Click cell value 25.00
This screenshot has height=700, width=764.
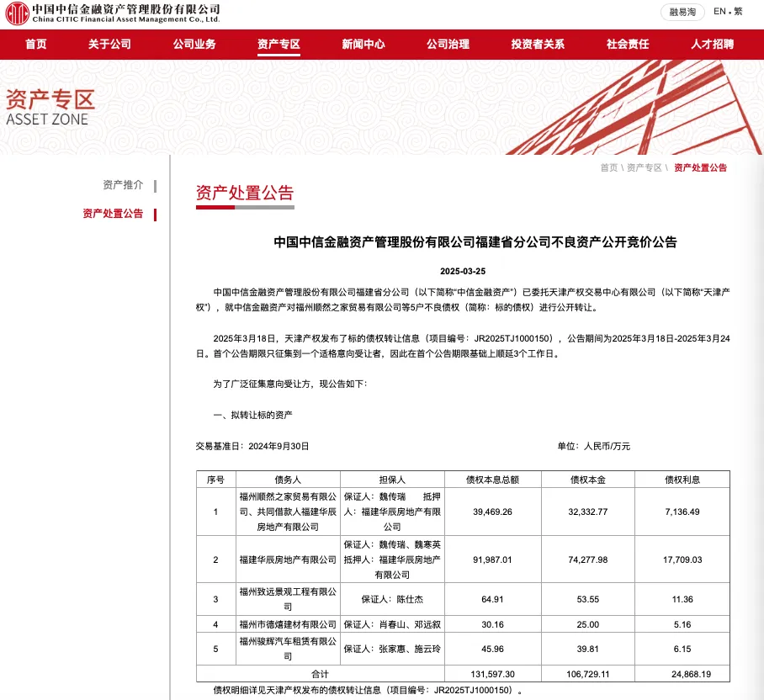[587, 624]
